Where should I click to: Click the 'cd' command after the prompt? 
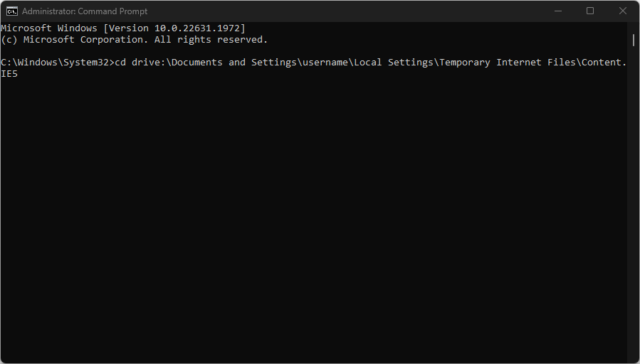(120, 63)
